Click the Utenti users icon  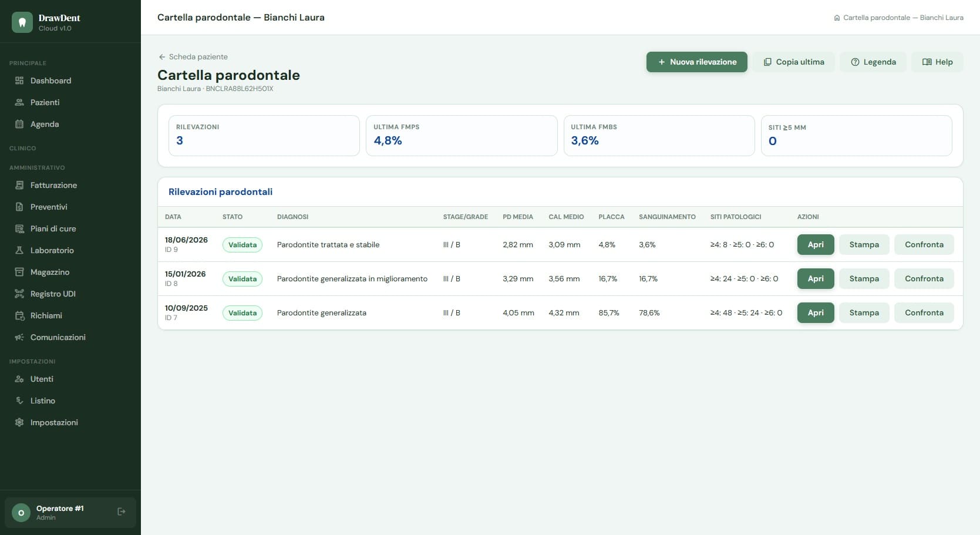[19, 379]
